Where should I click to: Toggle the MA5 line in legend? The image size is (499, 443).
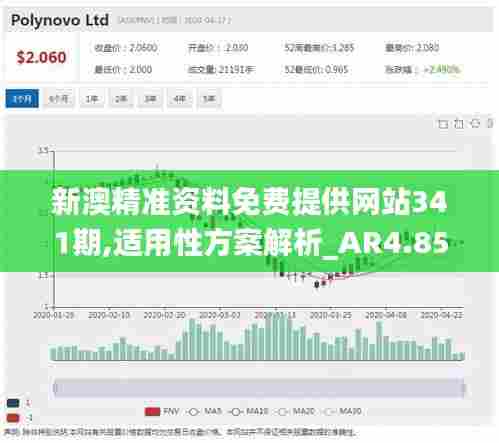pyautogui.click(x=204, y=412)
